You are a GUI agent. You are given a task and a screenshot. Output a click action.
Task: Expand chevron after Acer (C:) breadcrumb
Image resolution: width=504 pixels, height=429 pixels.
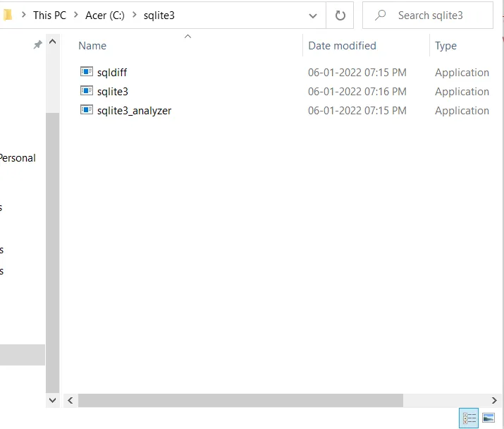click(x=135, y=15)
